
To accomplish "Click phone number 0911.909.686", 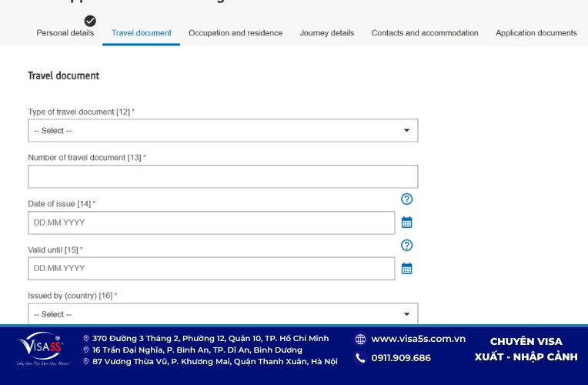I will (x=401, y=358).
